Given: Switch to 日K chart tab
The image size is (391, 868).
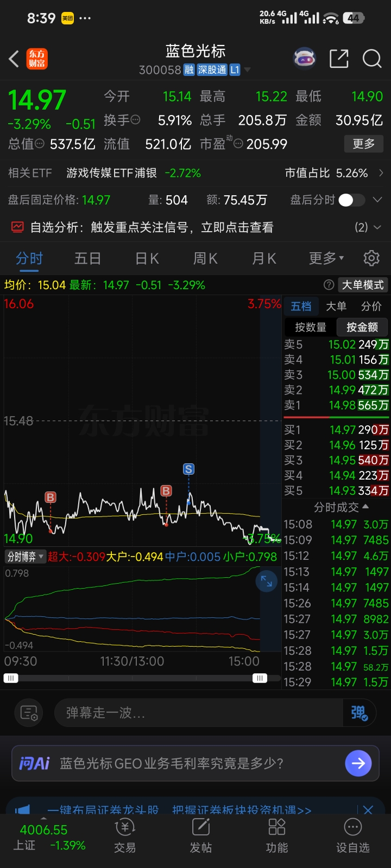Looking at the screenshot, I should tap(147, 258).
